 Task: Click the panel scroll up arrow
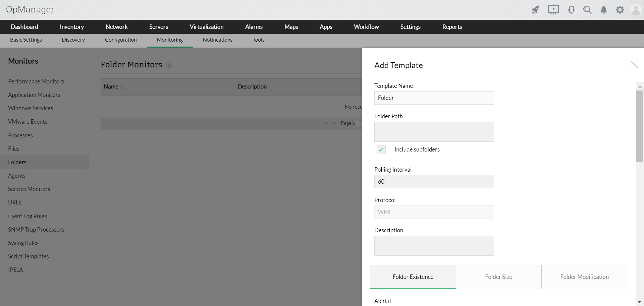click(640, 86)
